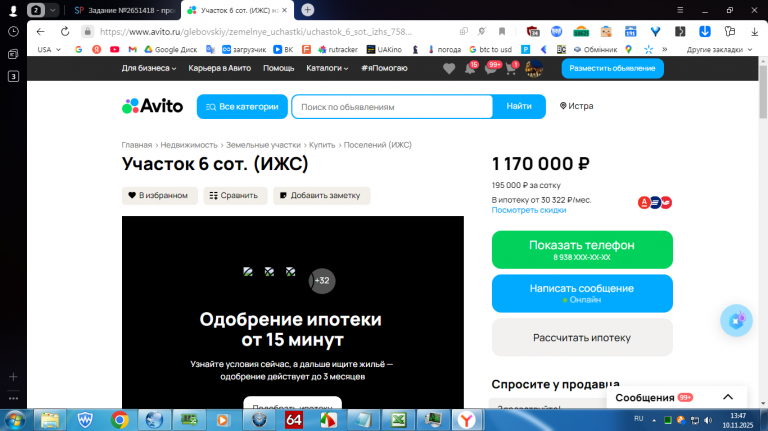This screenshot has width=768, height=431.
Task: Click the Windows Start button
Action: 15,420
